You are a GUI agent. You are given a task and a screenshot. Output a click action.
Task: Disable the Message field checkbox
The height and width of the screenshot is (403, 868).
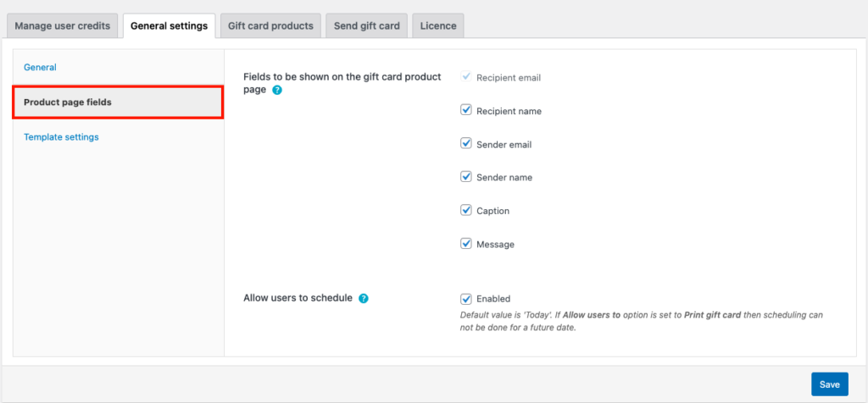[x=465, y=244]
